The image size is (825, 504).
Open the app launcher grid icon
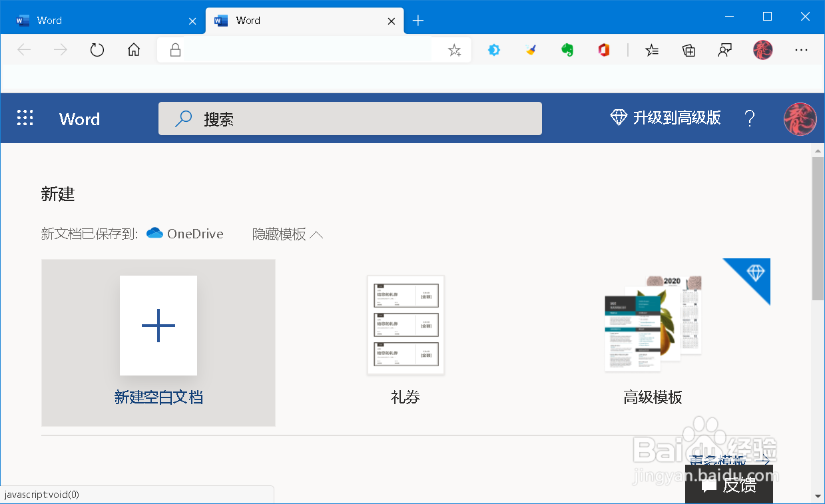pos(25,119)
